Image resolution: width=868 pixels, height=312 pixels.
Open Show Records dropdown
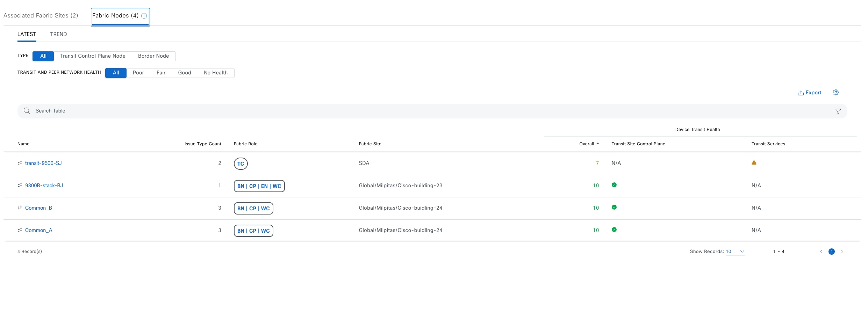(x=735, y=252)
